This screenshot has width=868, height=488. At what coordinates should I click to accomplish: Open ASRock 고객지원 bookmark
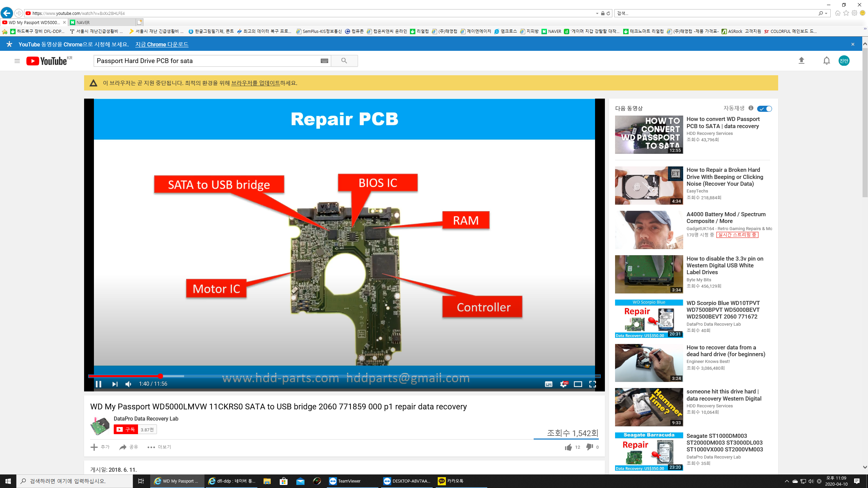point(741,32)
